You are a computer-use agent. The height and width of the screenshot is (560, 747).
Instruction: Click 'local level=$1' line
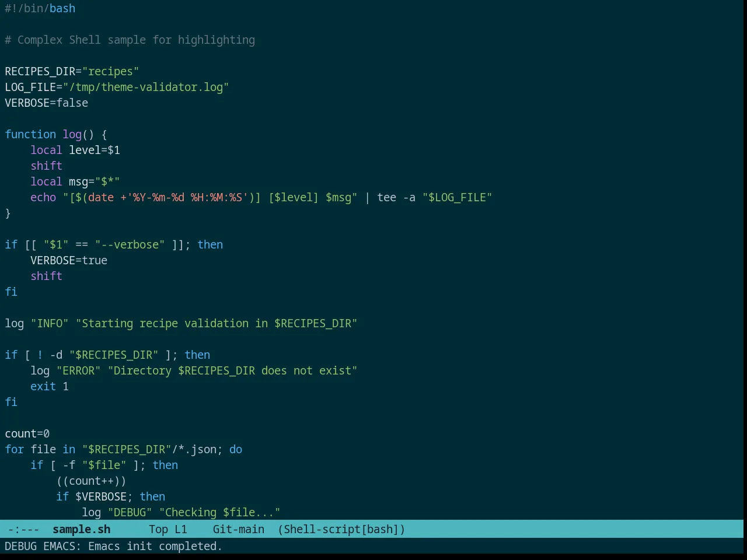75,150
